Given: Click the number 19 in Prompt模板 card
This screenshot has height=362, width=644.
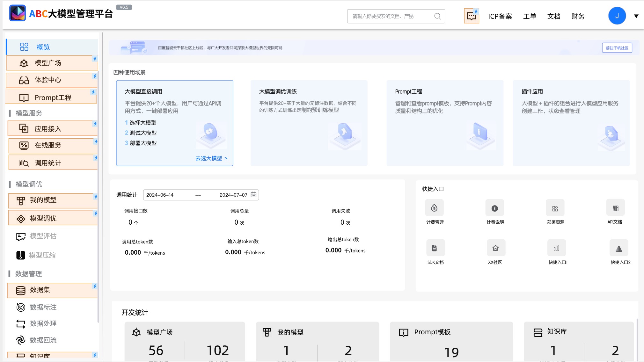Looking at the screenshot, I should click(x=451, y=352).
